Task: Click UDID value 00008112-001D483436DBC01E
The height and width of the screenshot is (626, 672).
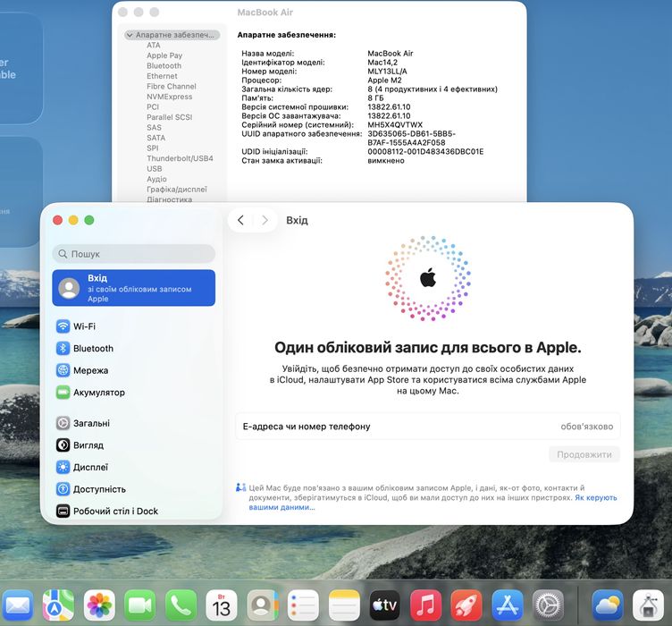Action: [x=425, y=151]
